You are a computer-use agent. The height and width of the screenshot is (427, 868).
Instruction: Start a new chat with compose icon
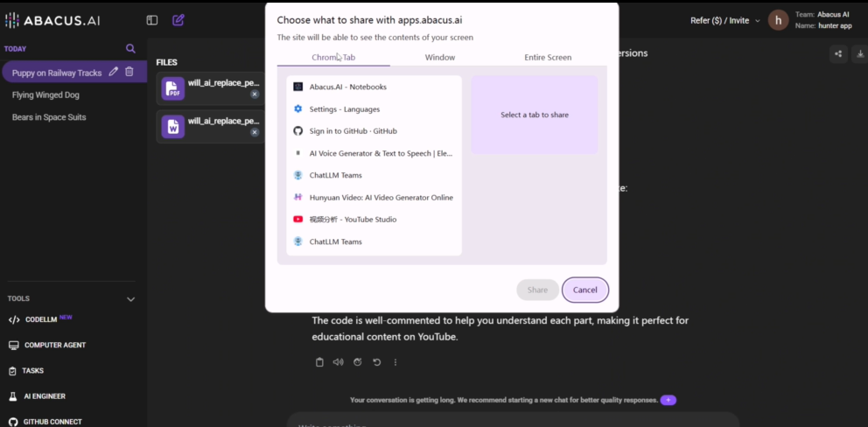(178, 20)
